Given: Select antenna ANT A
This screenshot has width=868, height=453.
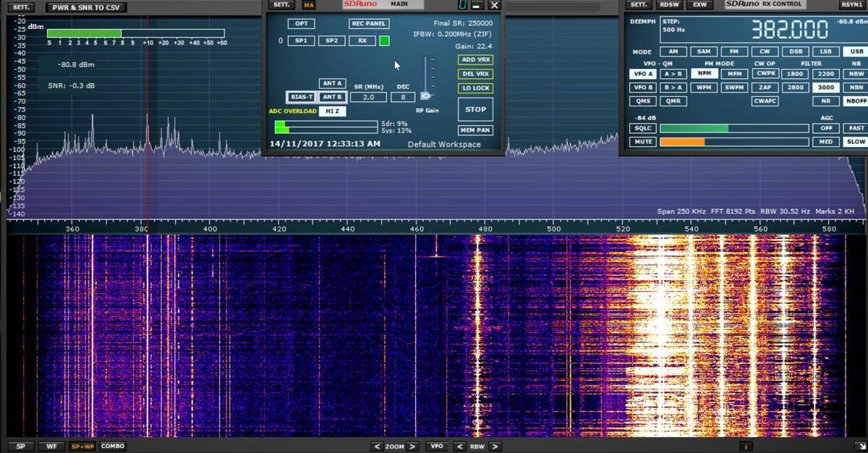Looking at the screenshot, I should click(x=332, y=83).
